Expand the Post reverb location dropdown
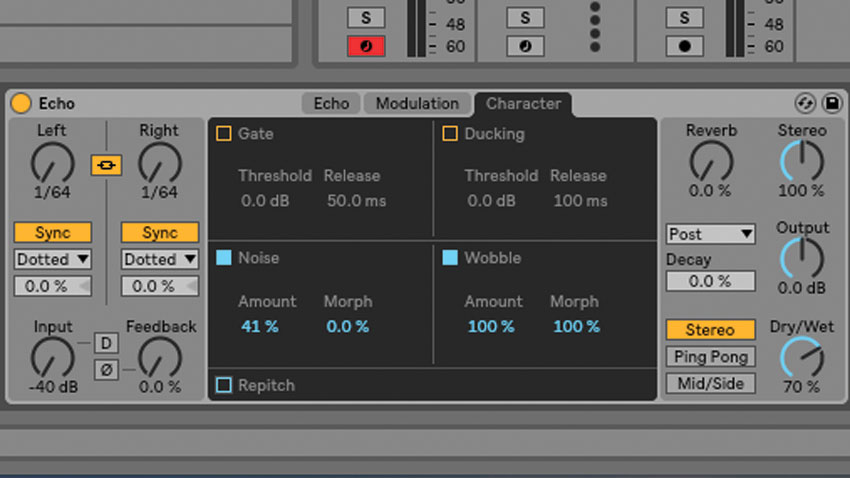The image size is (850, 478). (x=711, y=234)
